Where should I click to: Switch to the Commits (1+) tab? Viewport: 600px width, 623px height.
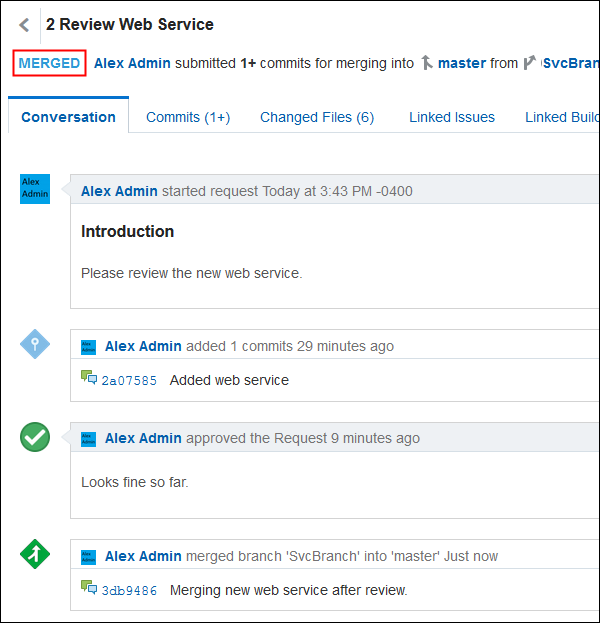[x=188, y=117]
